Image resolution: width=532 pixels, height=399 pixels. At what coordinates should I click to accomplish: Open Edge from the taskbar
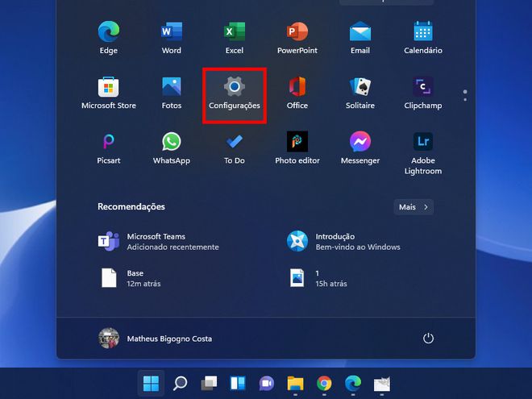click(353, 384)
